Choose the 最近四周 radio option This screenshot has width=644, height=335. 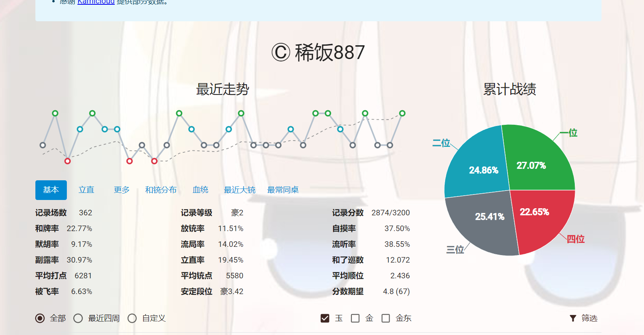click(x=78, y=318)
